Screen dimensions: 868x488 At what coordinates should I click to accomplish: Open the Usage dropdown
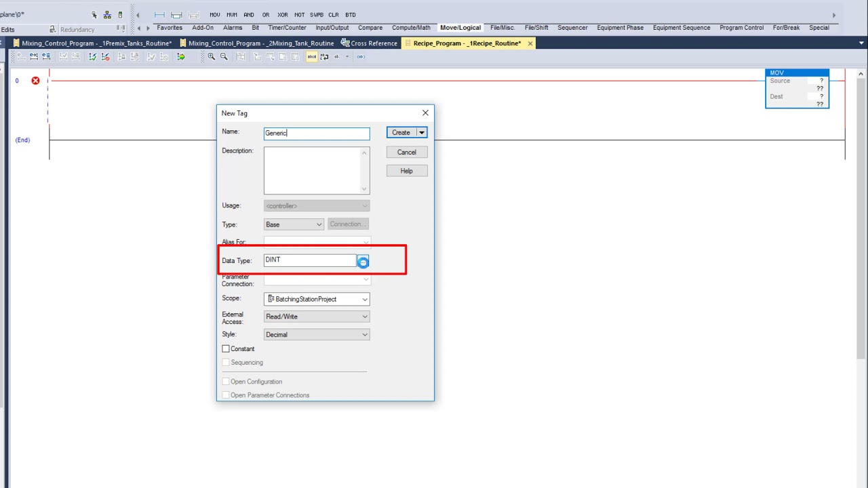pos(317,206)
